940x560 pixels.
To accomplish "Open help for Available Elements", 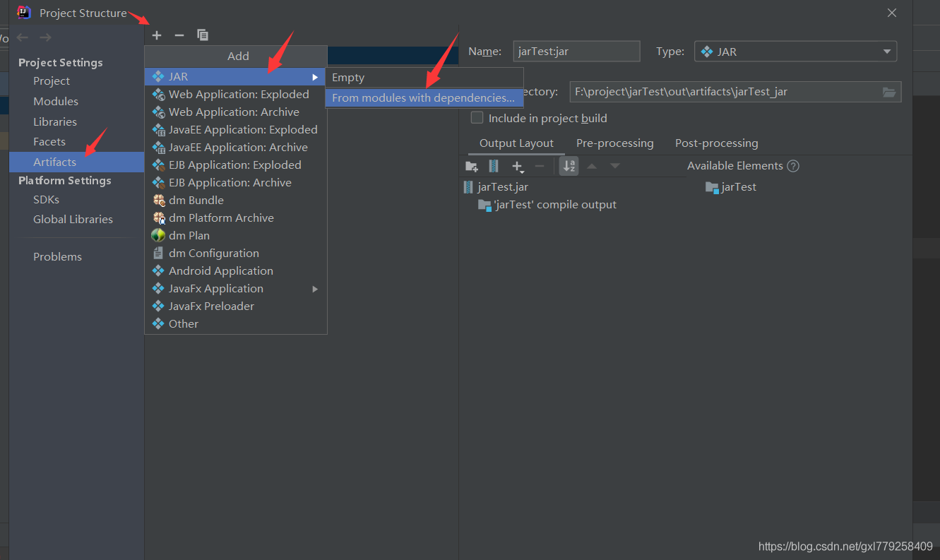I will coord(793,166).
